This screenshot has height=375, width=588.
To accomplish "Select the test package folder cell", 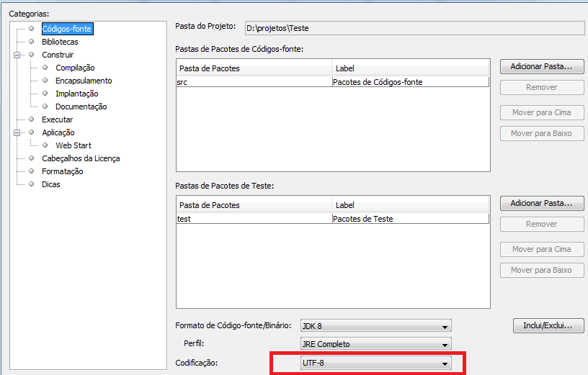I will click(254, 219).
